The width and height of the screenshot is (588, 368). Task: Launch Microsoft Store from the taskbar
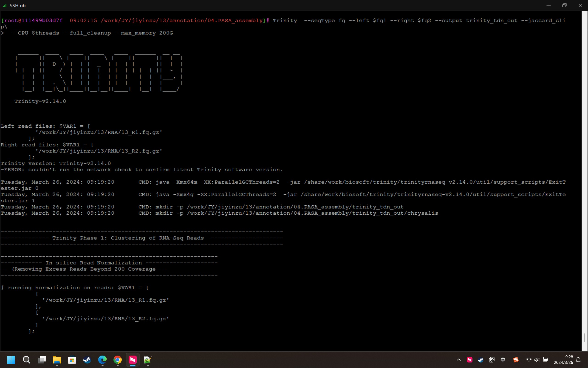[72, 359]
